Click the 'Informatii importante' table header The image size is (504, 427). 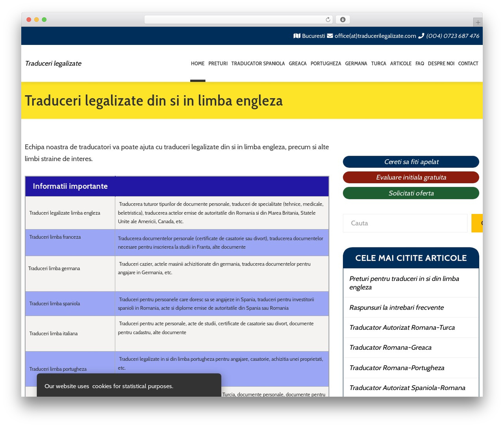point(177,186)
